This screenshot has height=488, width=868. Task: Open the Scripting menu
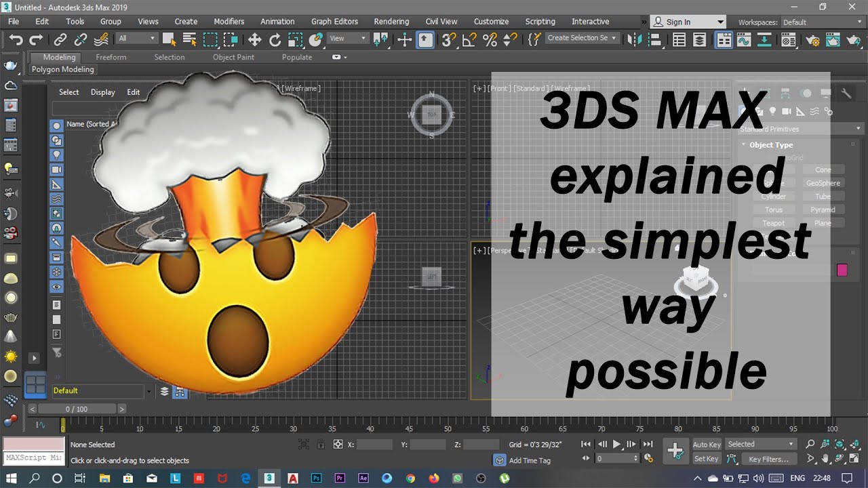click(x=540, y=22)
